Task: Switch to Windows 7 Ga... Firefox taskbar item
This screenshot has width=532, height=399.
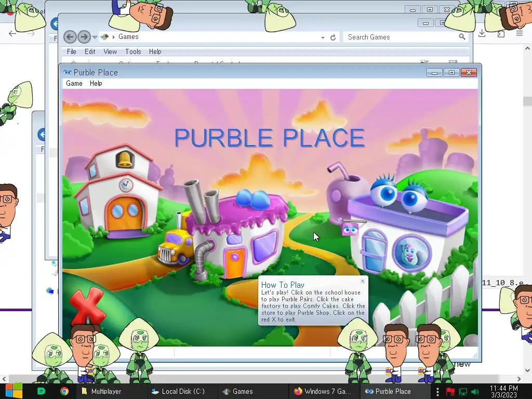Action: click(x=324, y=391)
